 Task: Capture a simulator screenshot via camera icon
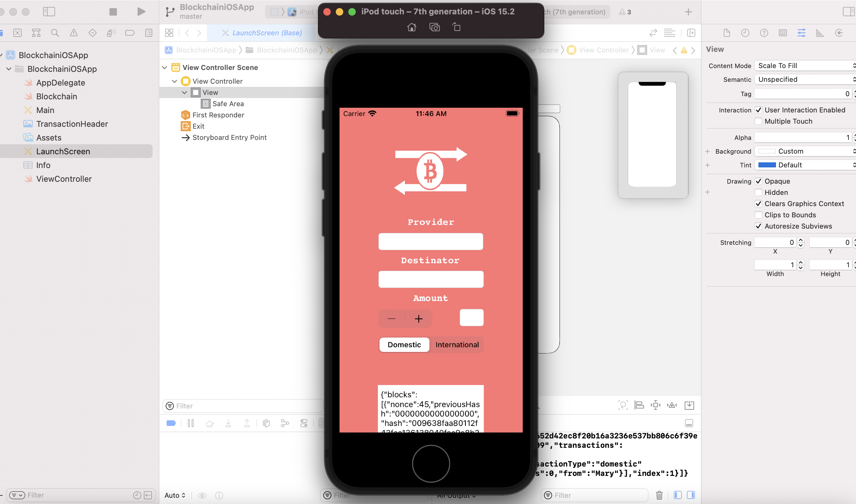(434, 27)
